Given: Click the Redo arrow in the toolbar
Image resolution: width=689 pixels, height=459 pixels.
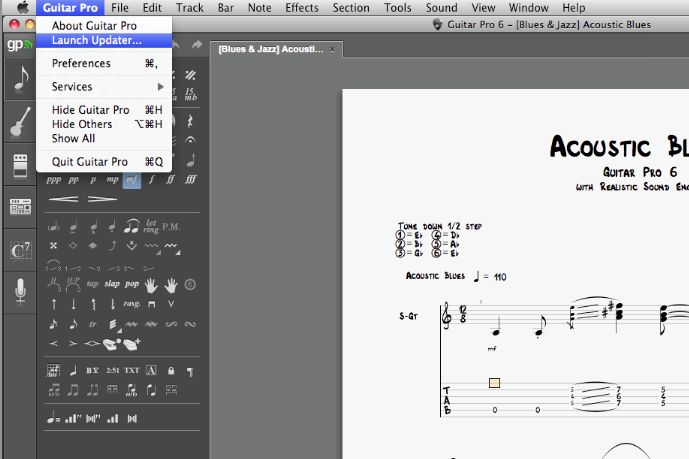Looking at the screenshot, I should tap(196, 44).
